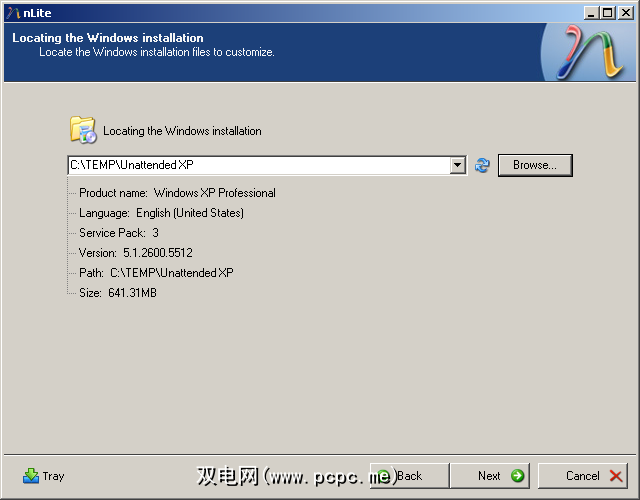Click the Browse... button

(535, 165)
